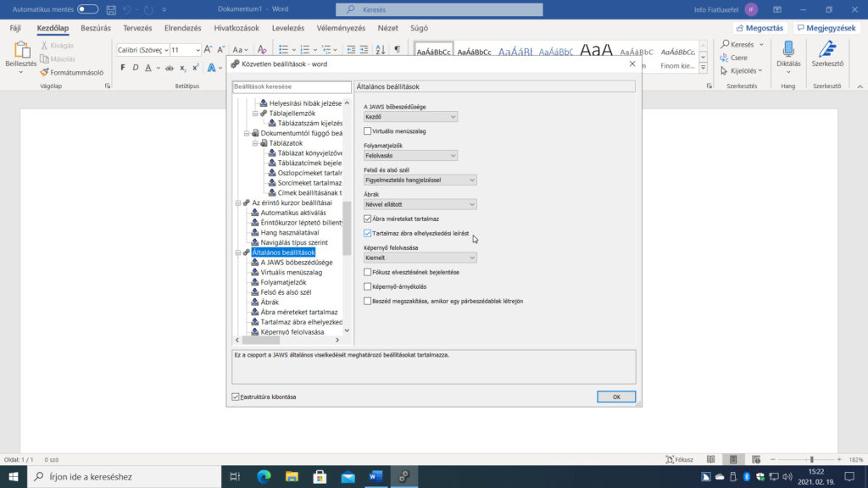Open Fókusz focus mode

click(x=680, y=459)
